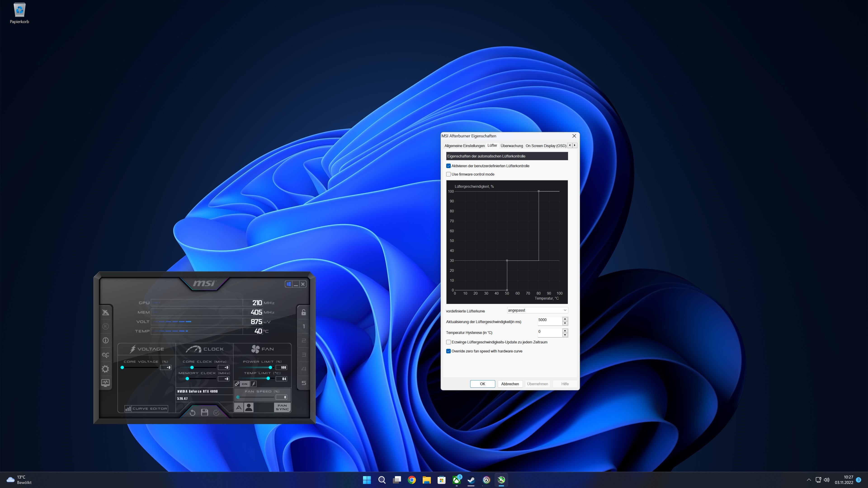The image size is (868, 488).
Task: Open the Papierkorb desktop icon
Action: point(19,14)
